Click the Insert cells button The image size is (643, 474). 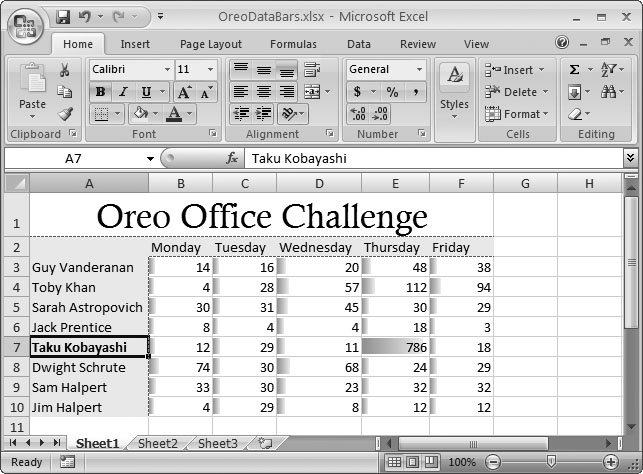click(x=515, y=70)
